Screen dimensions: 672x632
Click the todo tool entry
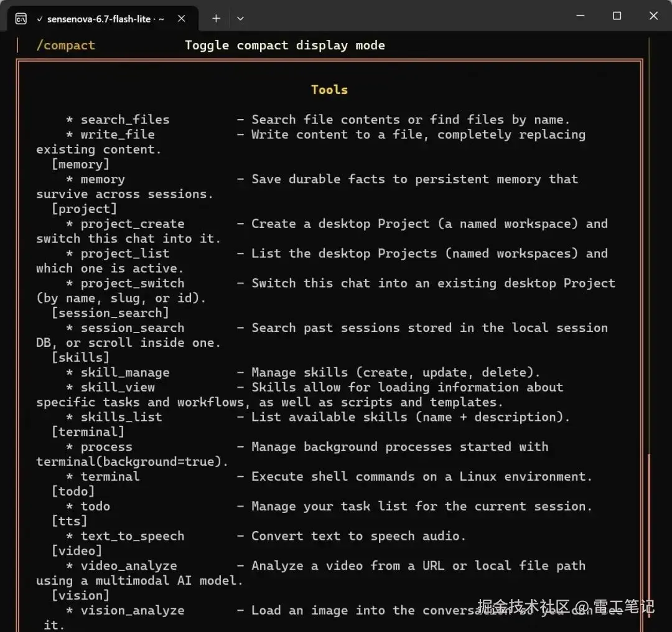click(95, 506)
